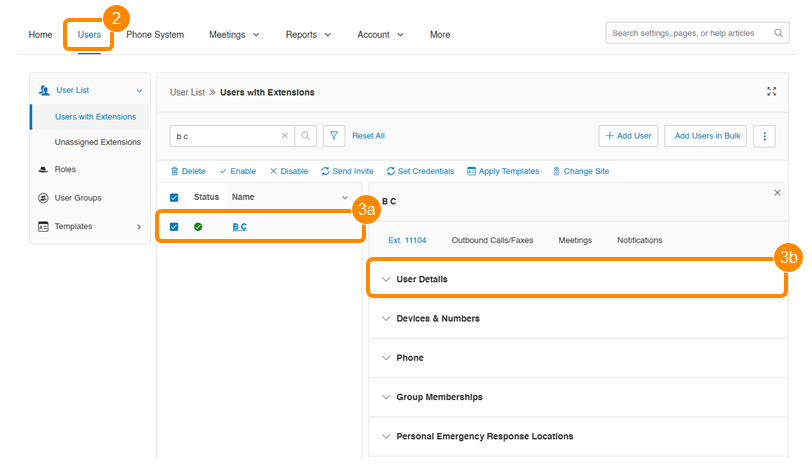
Task: Click the search magnifier icon beside user filter
Action: (x=307, y=136)
